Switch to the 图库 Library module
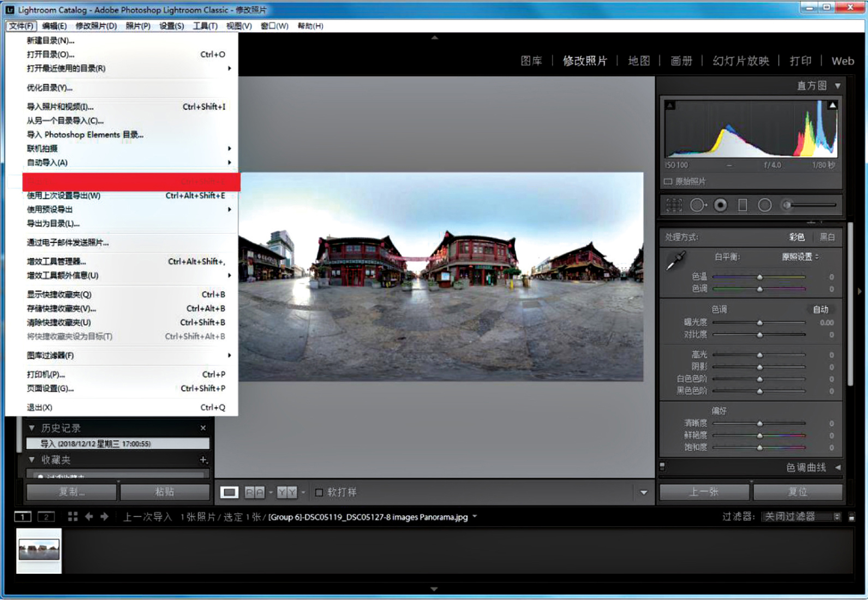Screen dimensions: 868x600 pos(531,61)
